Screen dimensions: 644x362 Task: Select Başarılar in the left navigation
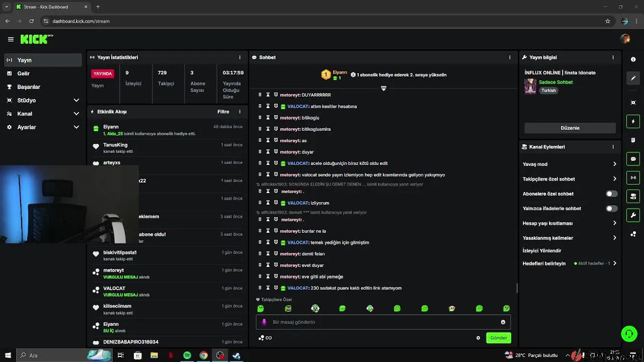[43, 87]
